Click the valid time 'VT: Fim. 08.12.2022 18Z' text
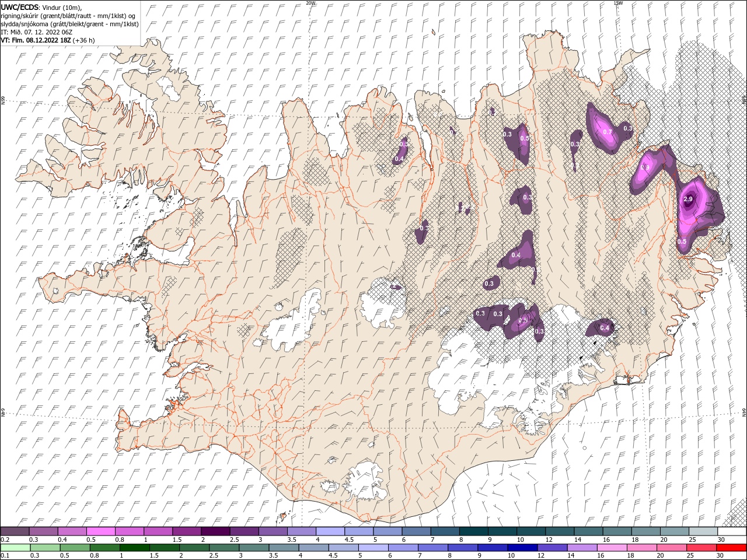Screen dimensions: 747x560 click(36, 41)
